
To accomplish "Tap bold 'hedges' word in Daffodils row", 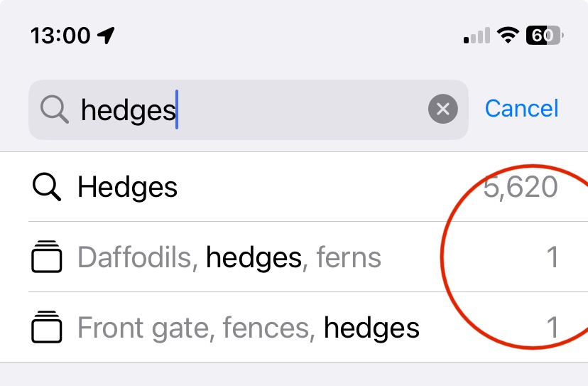I will (254, 257).
